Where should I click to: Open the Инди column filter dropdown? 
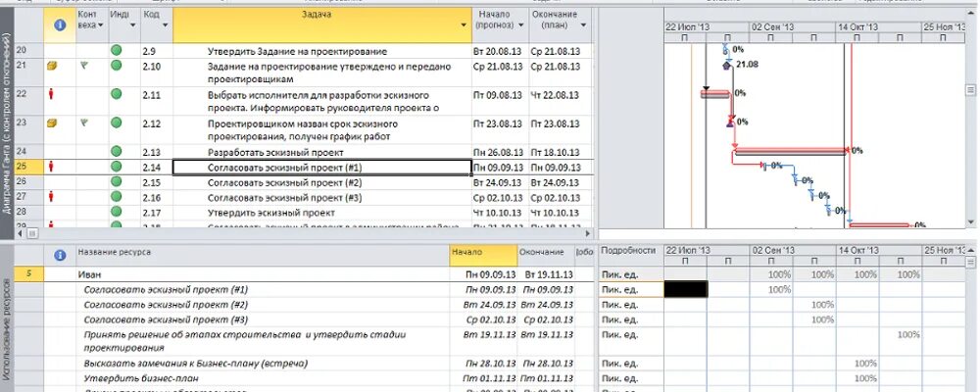tap(132, 25)
